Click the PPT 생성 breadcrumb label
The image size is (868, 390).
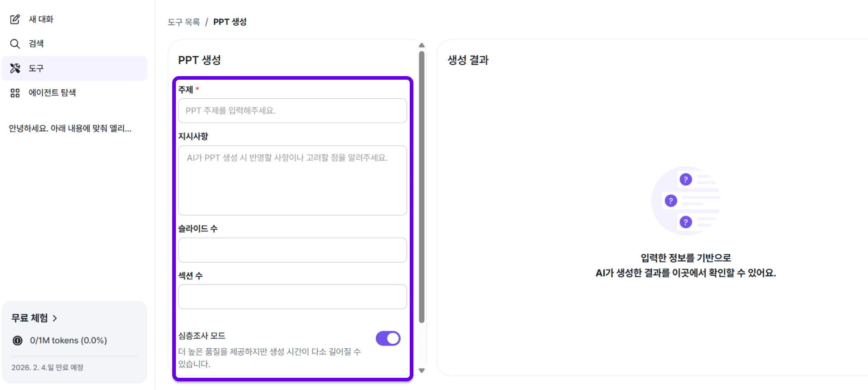tap(230, 21)
